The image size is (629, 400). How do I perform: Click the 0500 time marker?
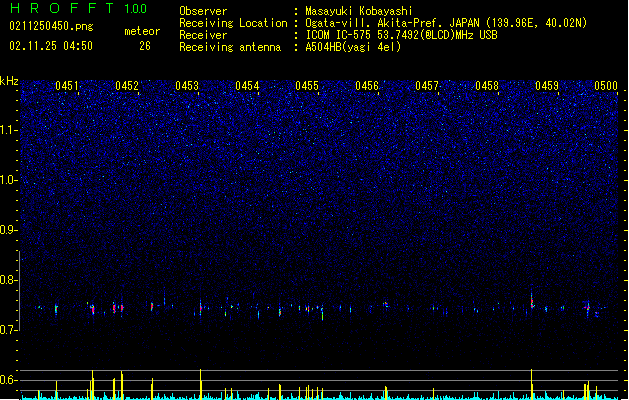[x=606, y=86]
